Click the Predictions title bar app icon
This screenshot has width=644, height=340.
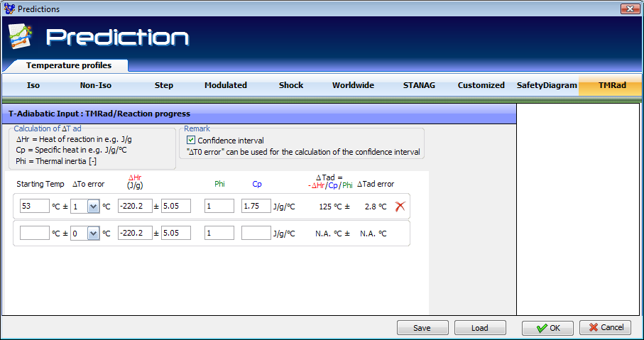pyautogui.click(x=9, y=9)
